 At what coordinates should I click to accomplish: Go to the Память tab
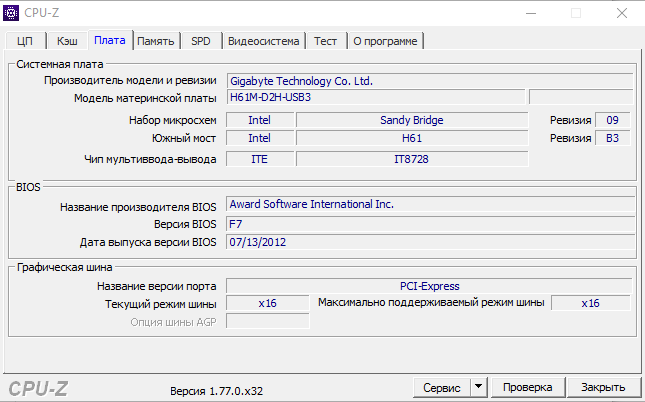[155, 41]
